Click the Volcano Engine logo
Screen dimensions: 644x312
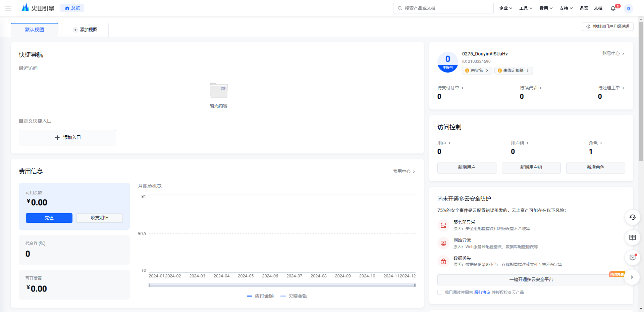(38, 8)
